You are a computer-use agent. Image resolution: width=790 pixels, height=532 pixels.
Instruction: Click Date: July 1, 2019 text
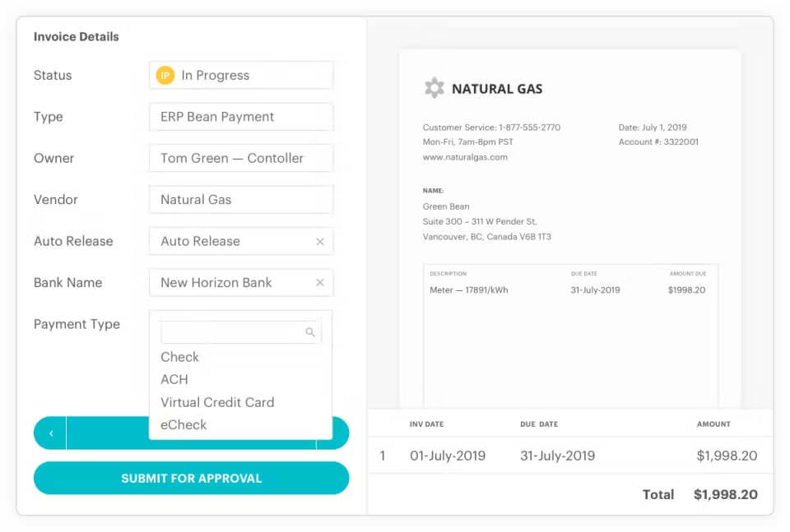[x=653, y=127]
